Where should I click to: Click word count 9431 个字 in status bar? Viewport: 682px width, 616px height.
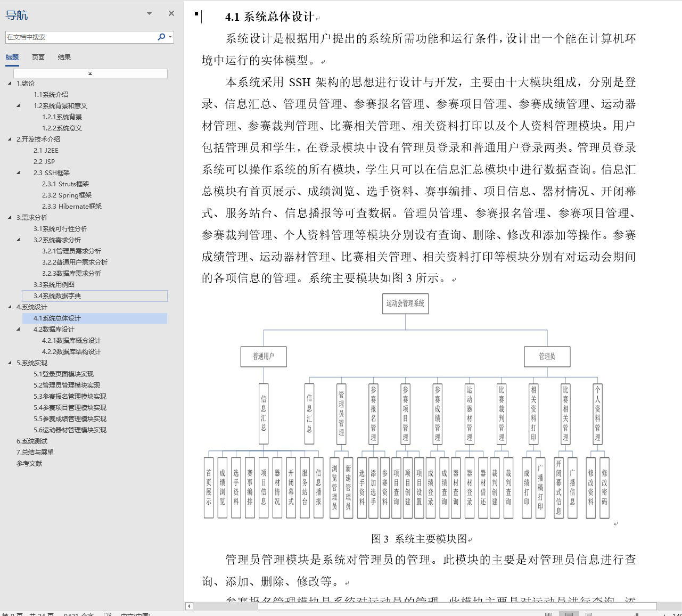point(79,613)
